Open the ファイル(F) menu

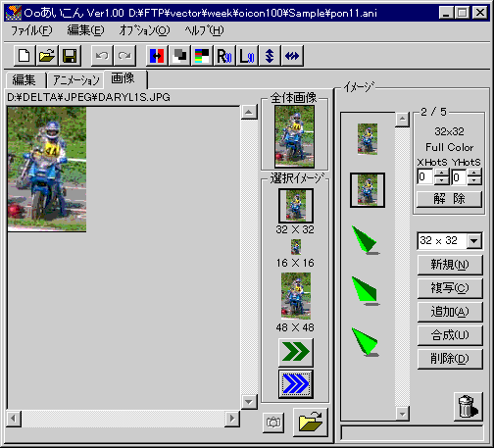coord(31,30)
